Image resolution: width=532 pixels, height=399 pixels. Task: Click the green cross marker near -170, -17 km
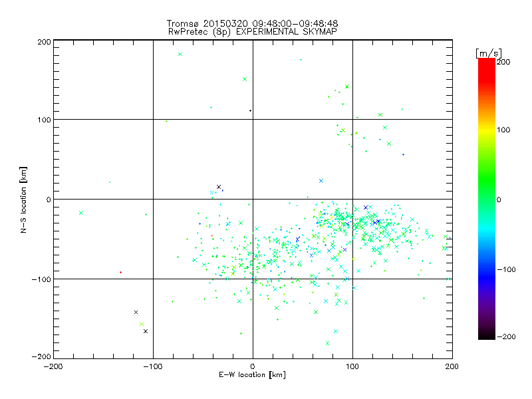click(x=81, y=213)
